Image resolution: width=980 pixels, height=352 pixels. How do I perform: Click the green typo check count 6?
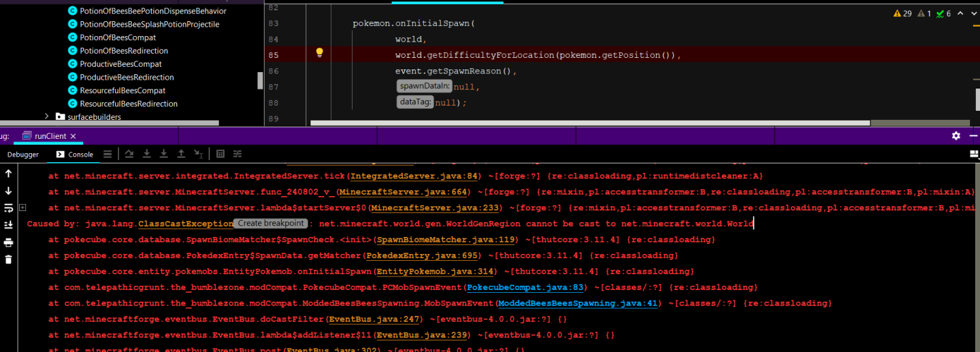(943, 14)
